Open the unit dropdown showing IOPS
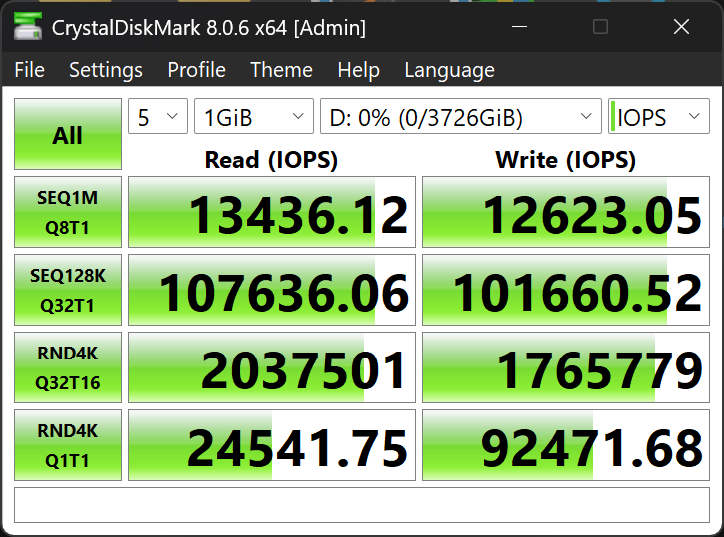The image size is (724, 537). pos(659,116)
